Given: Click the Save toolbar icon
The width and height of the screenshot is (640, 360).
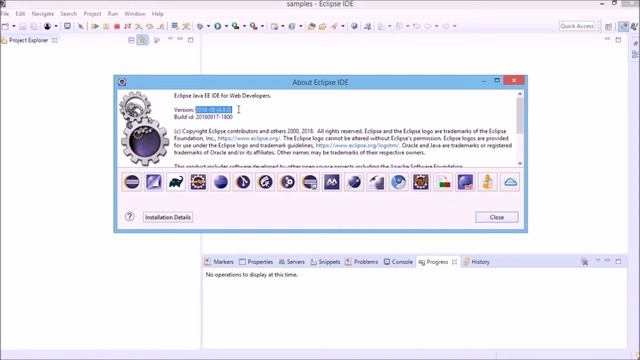Looking at the screenshot, I should (23, 26).
